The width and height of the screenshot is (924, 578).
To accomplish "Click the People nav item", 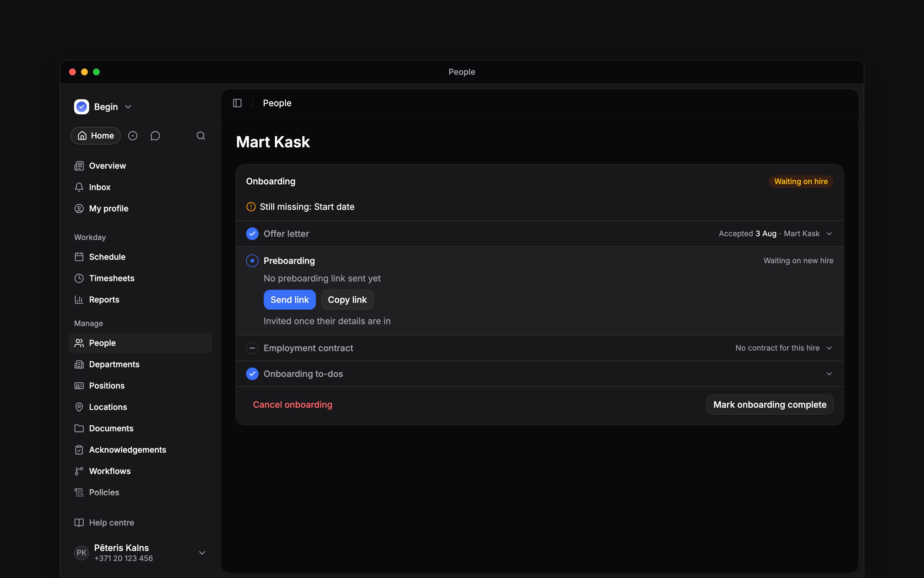I will pyautogui.click(x=141, y=343).
